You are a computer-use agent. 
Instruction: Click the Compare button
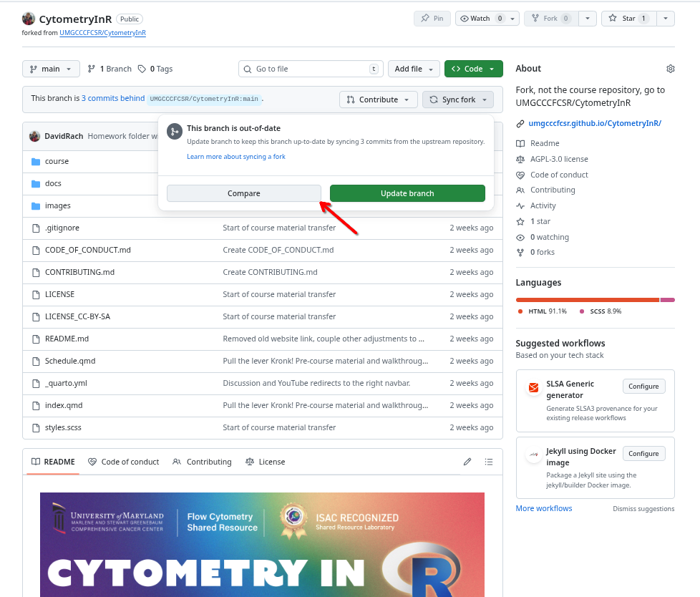pyautogui.click(x=243, y=193)
